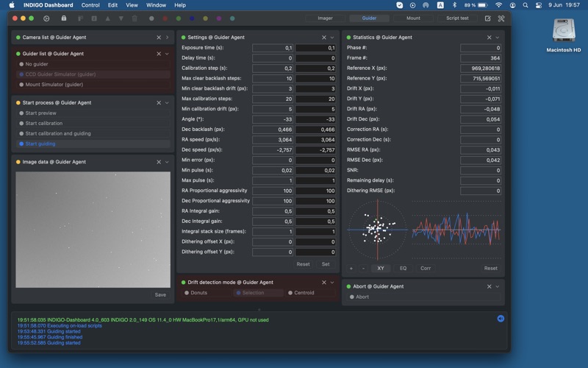Select Start calibration
Screen dimensions: 588x368
pyautogui.click(x=93, y=123)
